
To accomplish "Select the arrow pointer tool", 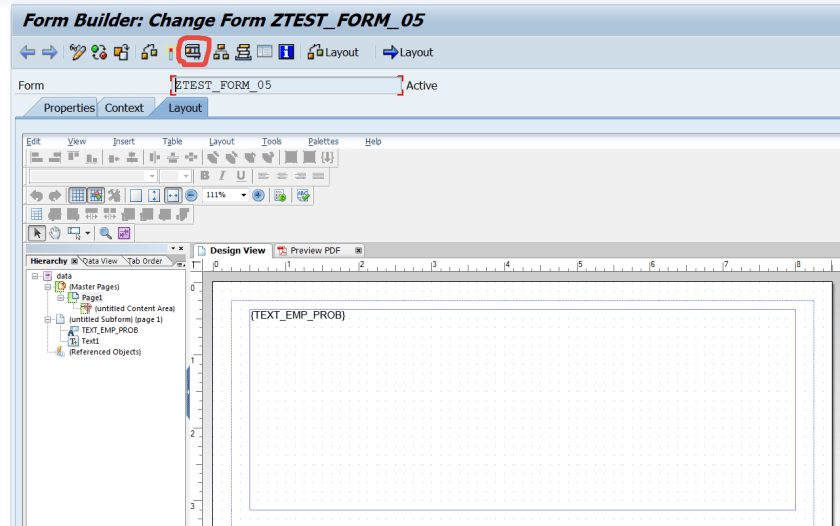I will 37,233.
